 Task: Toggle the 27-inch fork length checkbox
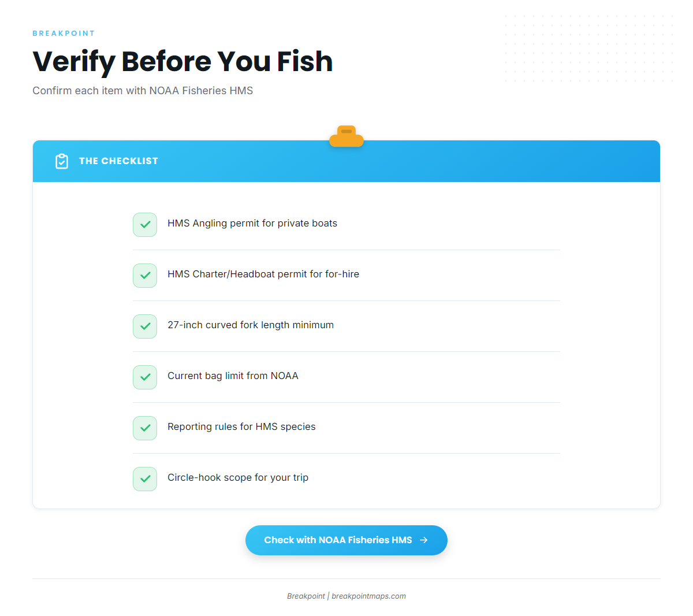click(145, 326)
